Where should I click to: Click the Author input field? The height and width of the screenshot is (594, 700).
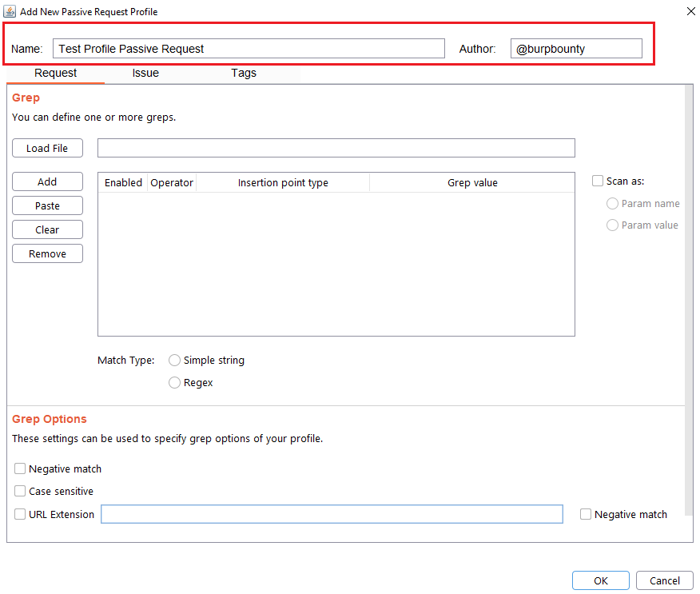click(575, 49)
